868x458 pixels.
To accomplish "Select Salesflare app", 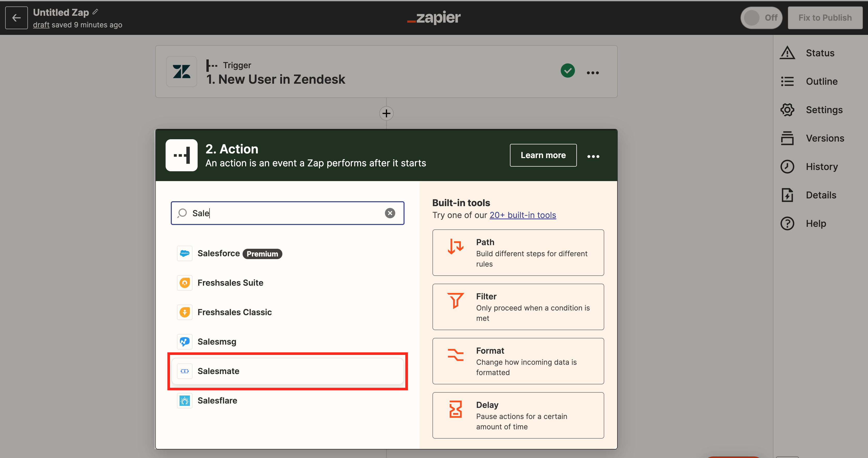I will [x=288, y=401].
